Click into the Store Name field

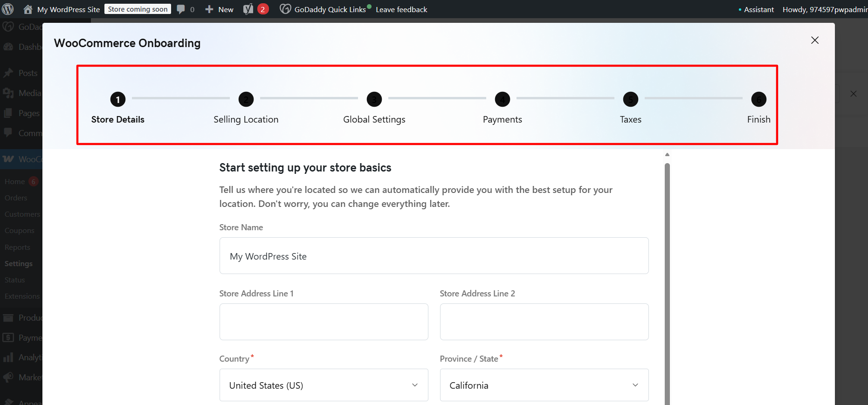[434, 256]
